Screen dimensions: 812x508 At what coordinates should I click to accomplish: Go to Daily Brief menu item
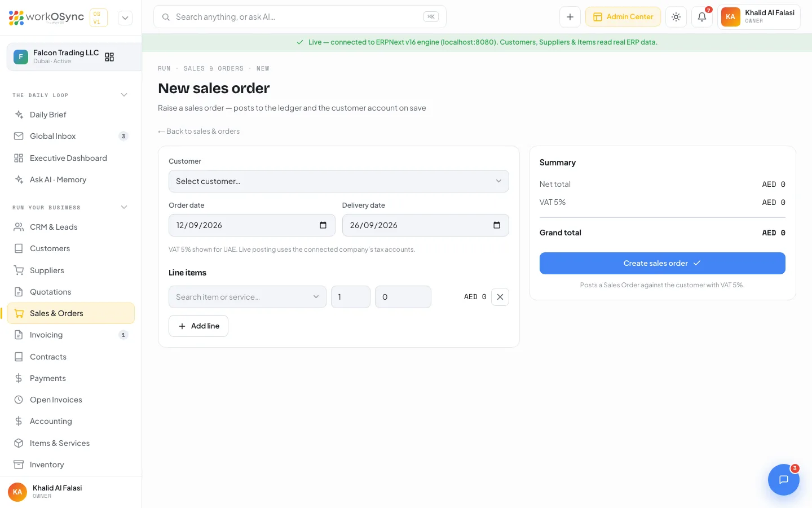(x=70, y=115)
